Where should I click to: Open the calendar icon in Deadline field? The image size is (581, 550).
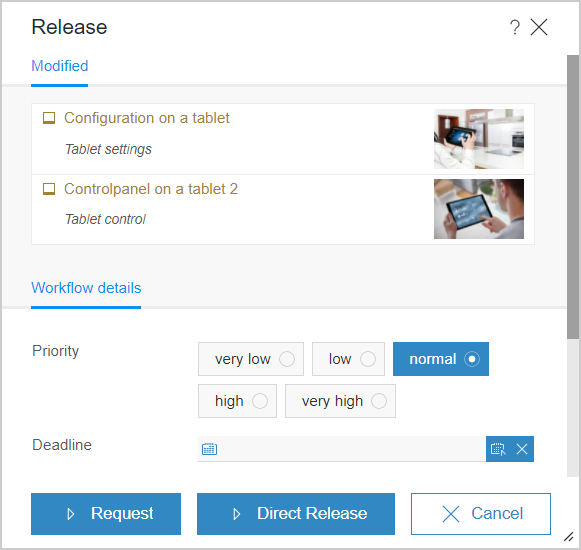click(209, 449)
